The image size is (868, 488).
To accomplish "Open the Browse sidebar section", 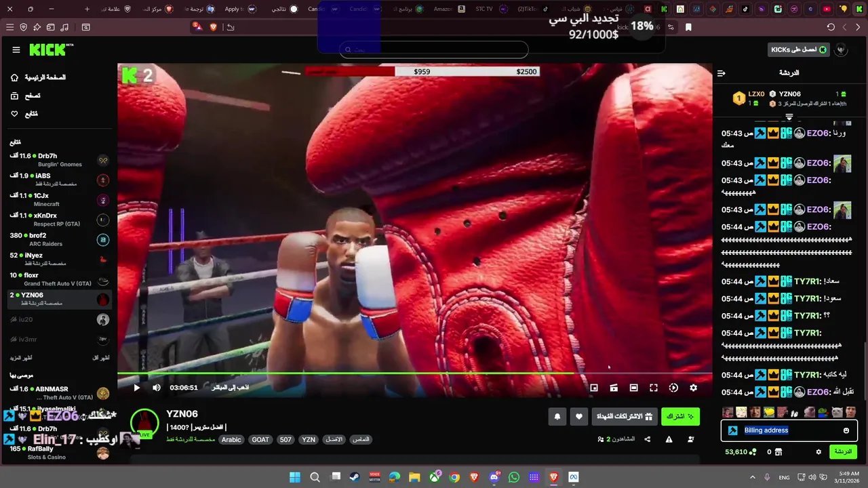I will coord(25,96).
